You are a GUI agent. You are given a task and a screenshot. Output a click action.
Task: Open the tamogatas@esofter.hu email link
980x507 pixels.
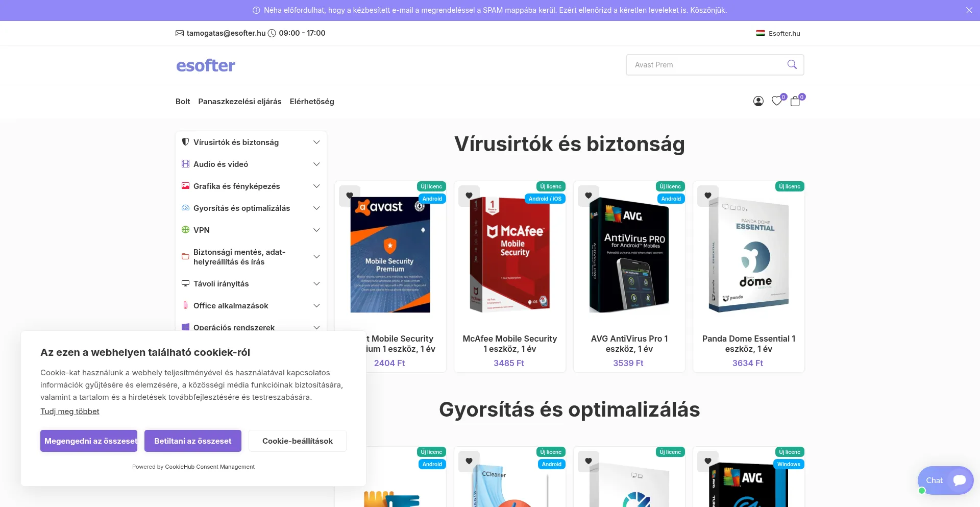[x=226, y=33]
